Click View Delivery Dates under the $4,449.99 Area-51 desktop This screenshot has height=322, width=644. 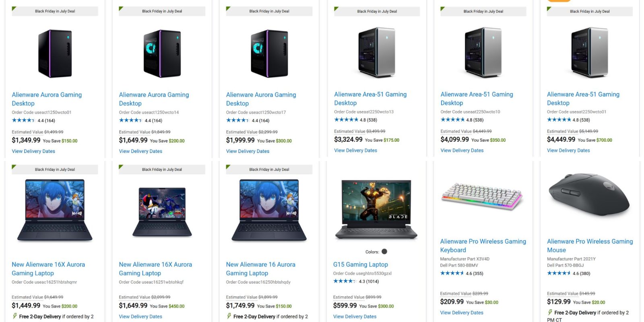coord(568,150)
